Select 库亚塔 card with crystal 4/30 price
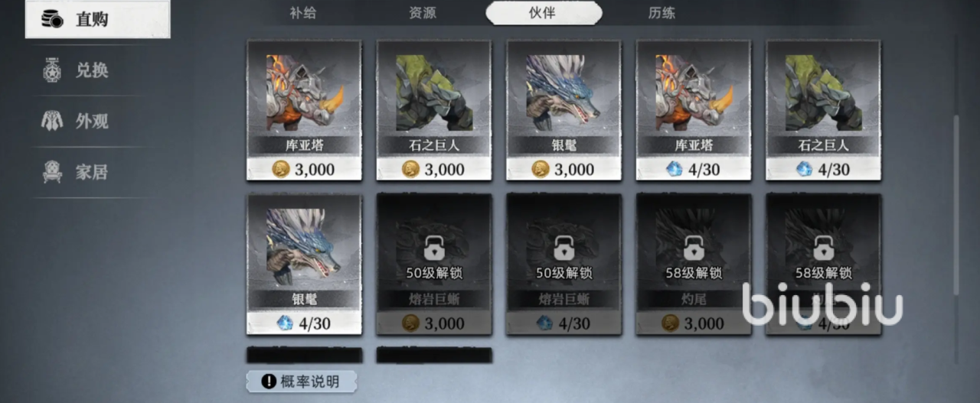 (x=694, y=110)
